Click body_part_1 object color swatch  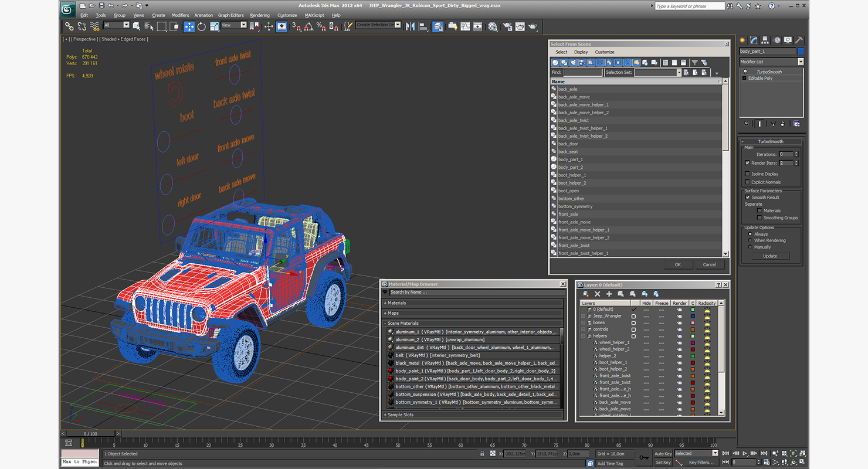(801, 51)
